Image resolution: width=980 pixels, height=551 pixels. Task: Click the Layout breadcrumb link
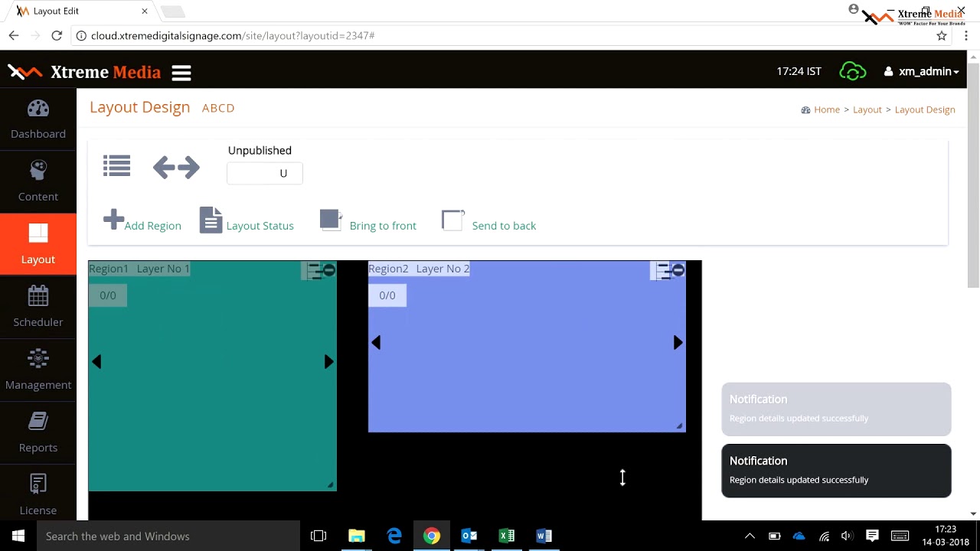(x=867, y=109)
